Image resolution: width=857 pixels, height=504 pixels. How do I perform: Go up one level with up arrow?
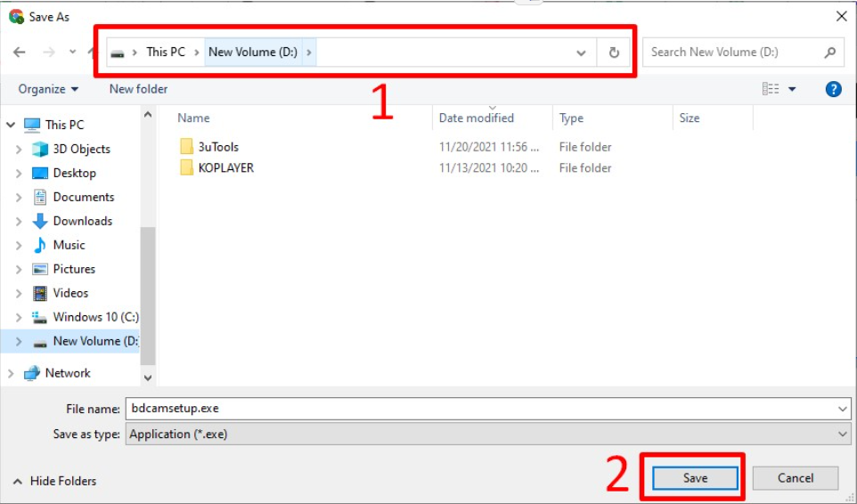tap(91, 52)
